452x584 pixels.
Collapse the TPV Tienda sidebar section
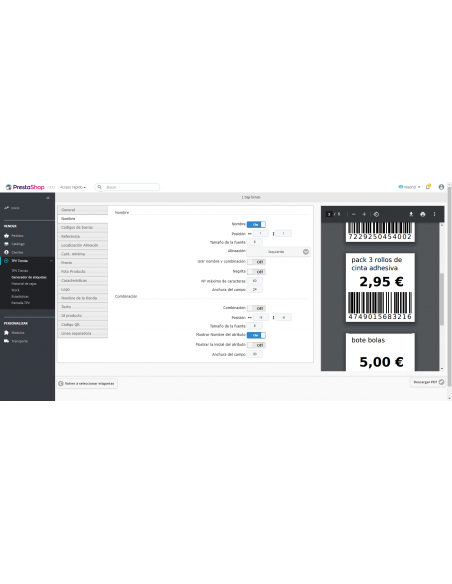click(51, 261)
